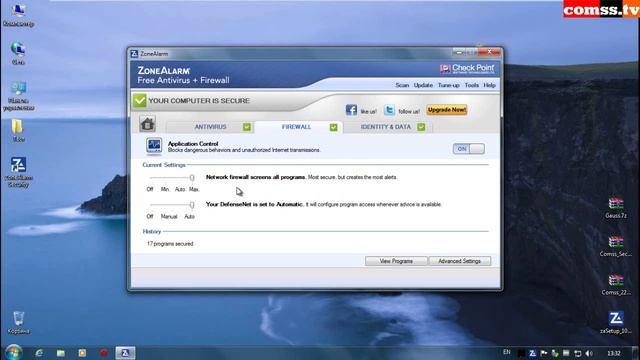Open Advanced Settings
The height and width of the screenshot is (360, 640).
click(459, 261)
